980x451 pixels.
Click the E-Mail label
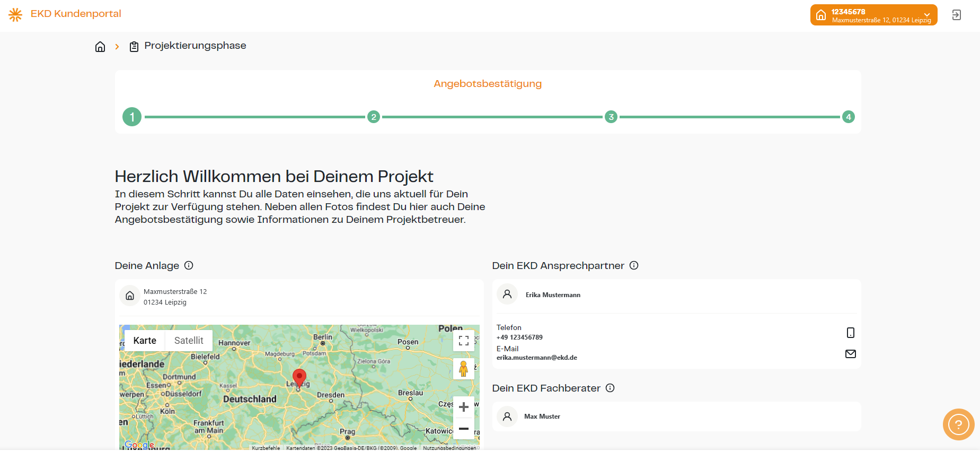(x=507, y=349)
